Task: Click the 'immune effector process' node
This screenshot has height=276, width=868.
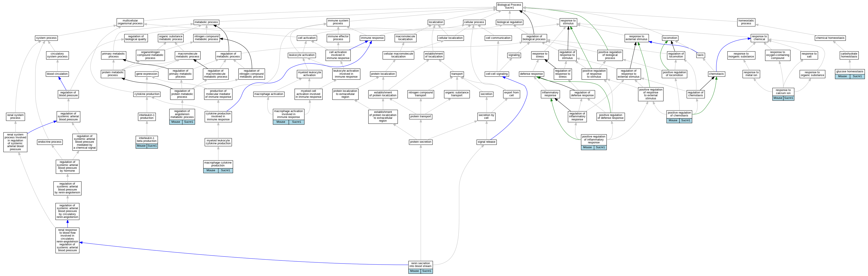Action: (338, 38)
